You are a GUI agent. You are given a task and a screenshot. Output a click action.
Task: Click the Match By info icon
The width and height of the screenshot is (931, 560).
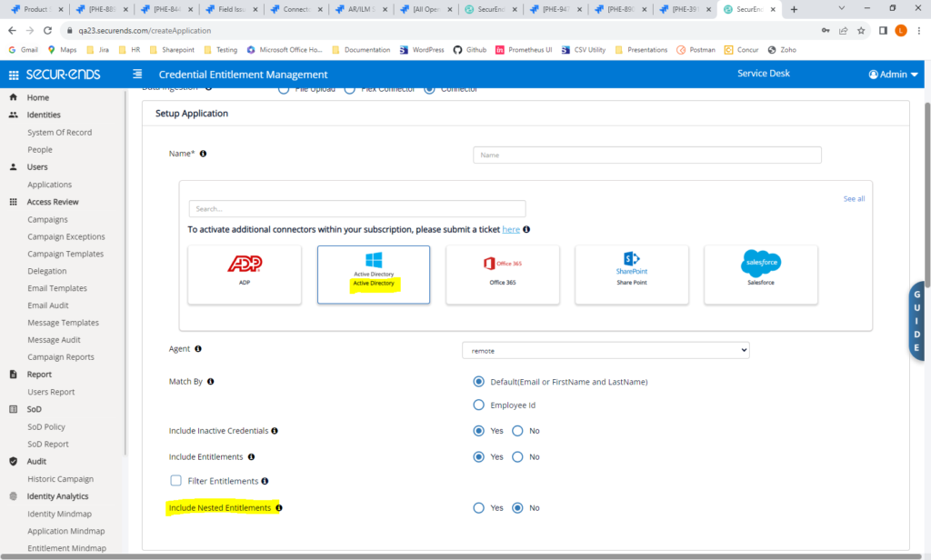211,382
